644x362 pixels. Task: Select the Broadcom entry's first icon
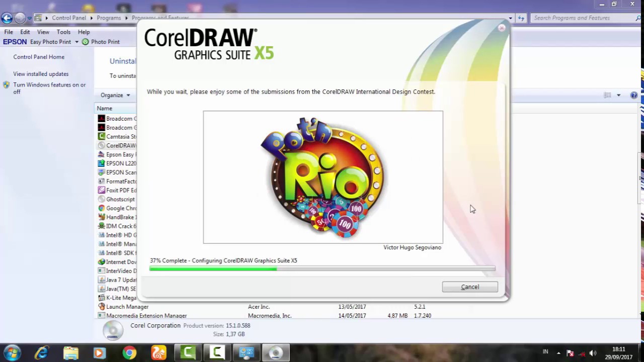(x=101, y=119)
